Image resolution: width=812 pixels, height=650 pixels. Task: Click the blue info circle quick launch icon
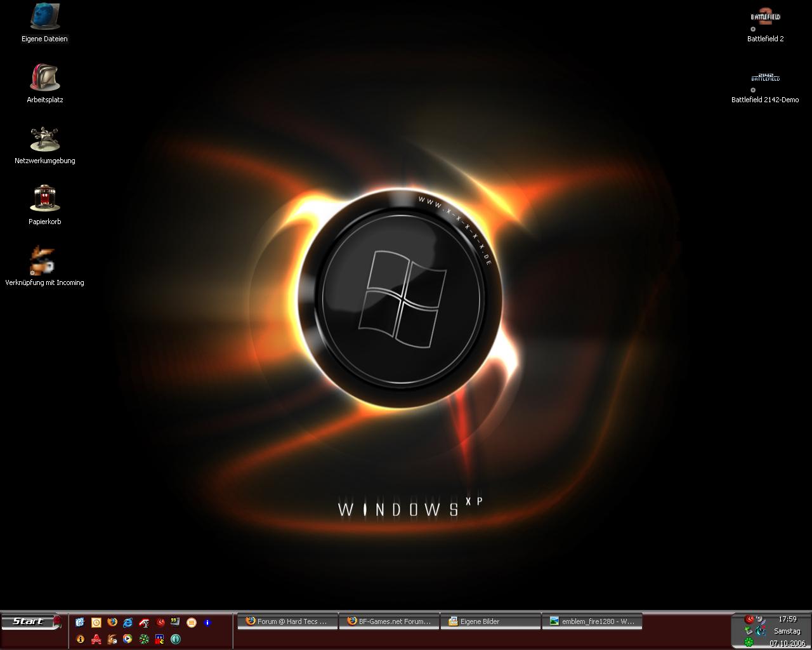coord(207,623)
